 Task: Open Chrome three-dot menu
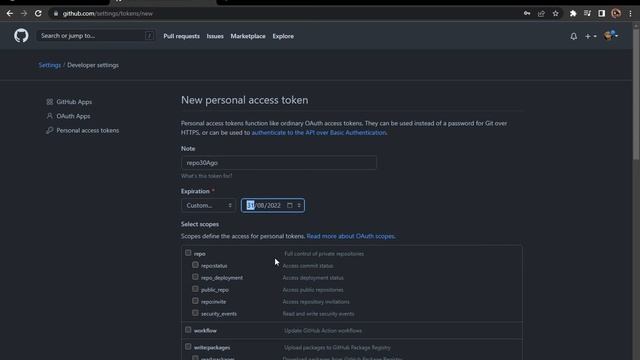pos(630,13)
